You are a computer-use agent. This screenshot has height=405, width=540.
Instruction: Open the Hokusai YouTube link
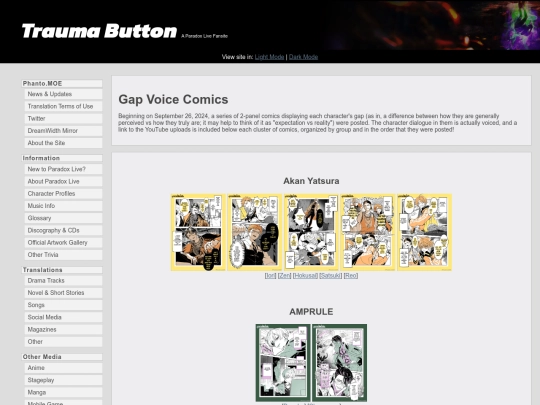tap(305, 276)
